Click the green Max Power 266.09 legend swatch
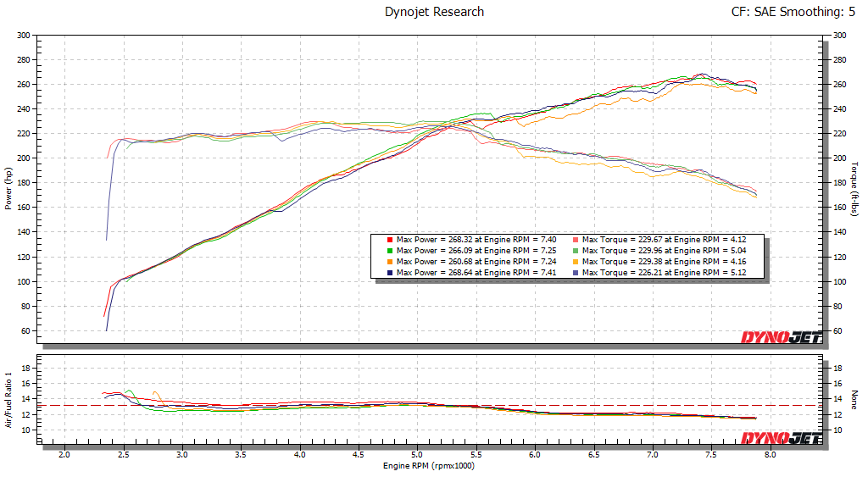Screen dimensions: 868x488 click(x=388, y=251)
